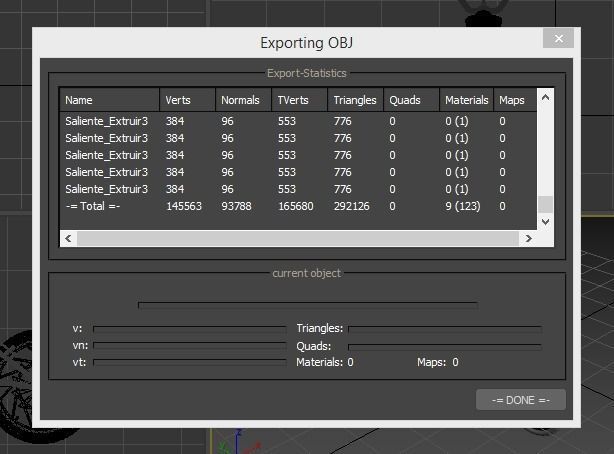Click the Quads progress bar in current object
Screen dimensions: 614x454
pyautogui.click(x=445, y=346)
